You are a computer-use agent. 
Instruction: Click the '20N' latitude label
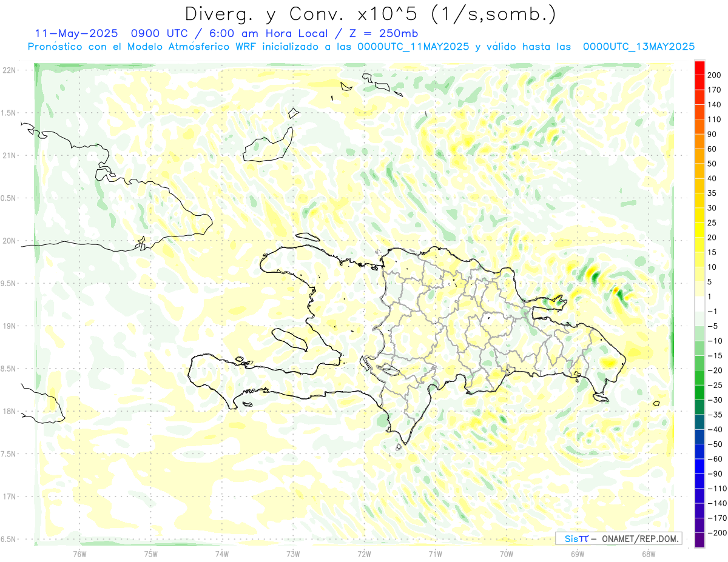(x=9, y=241)
